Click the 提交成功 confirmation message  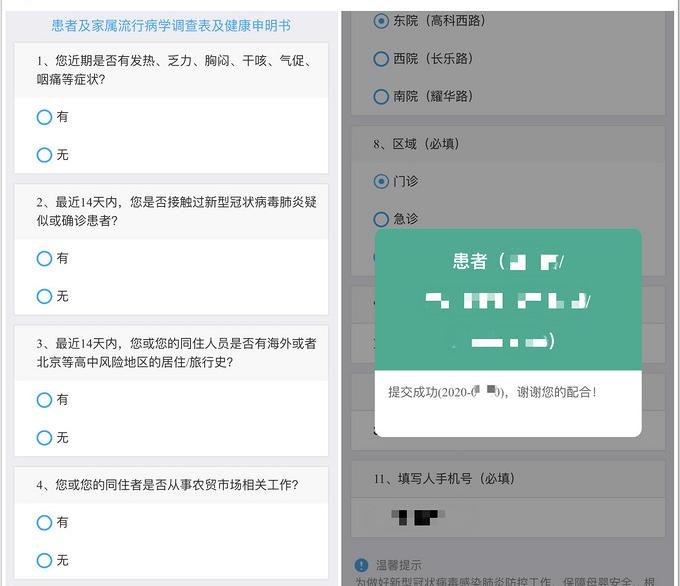pos(492,392)
